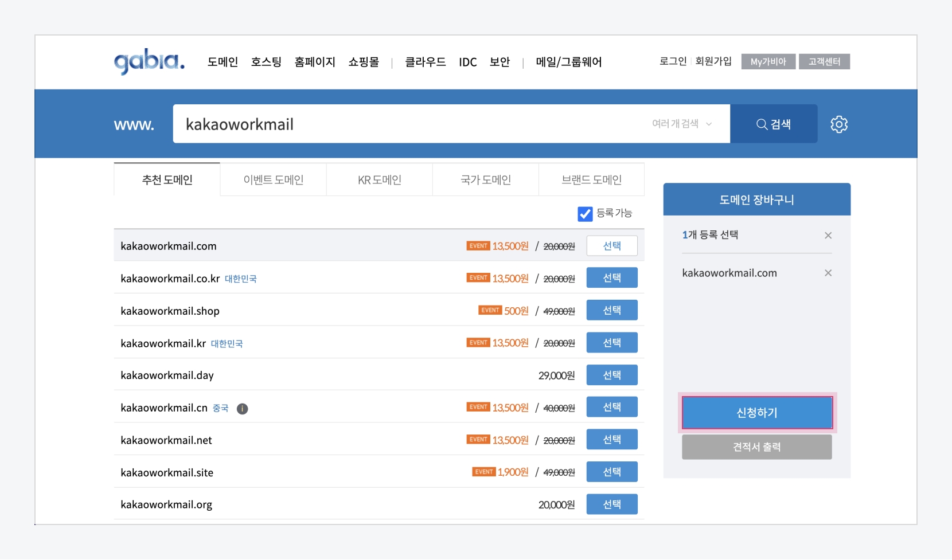The image size is (952, 560).
Task: Switch to the 이벤트 도메인 tab
Action: point(273,180)
